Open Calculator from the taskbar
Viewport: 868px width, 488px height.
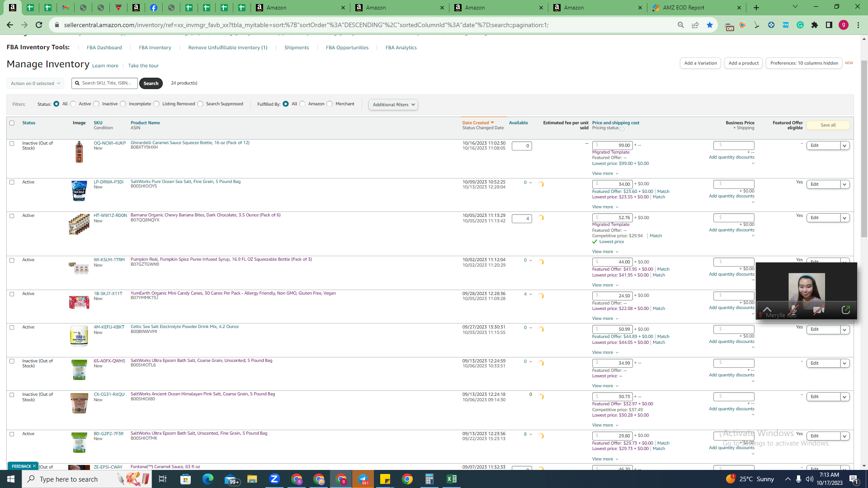pos(429,479)
